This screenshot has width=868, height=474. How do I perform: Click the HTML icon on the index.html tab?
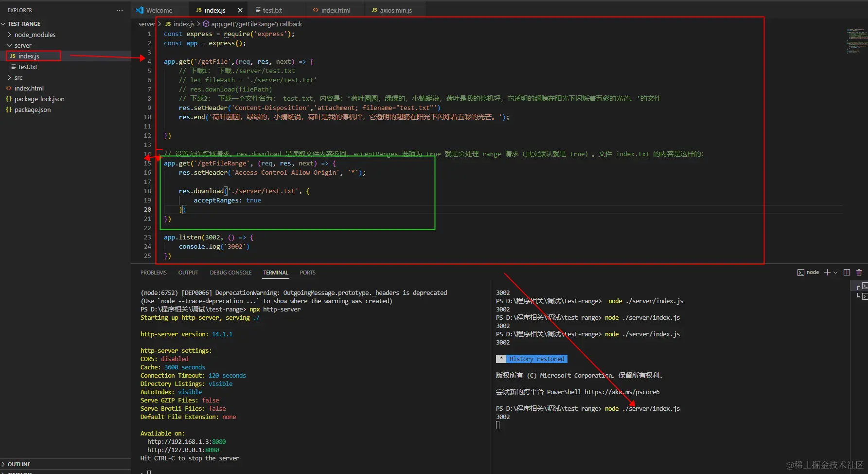point(316,10)
